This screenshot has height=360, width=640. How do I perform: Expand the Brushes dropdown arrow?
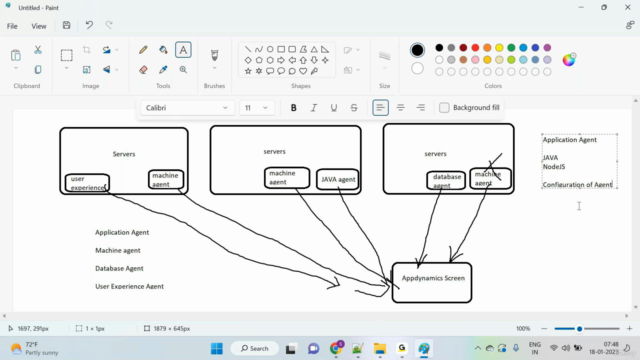pyautogui.click(x=214, y=68)
